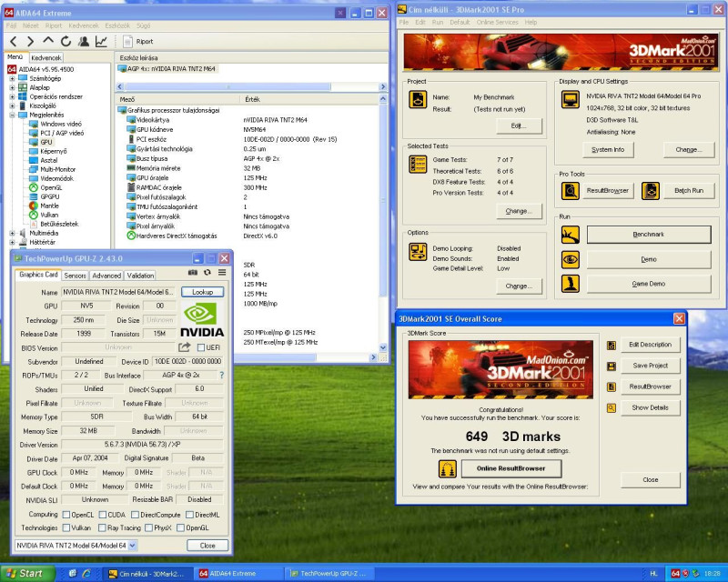Expand the Multimédia tree node
Viewport: 728px width, 582px height.
12,233
